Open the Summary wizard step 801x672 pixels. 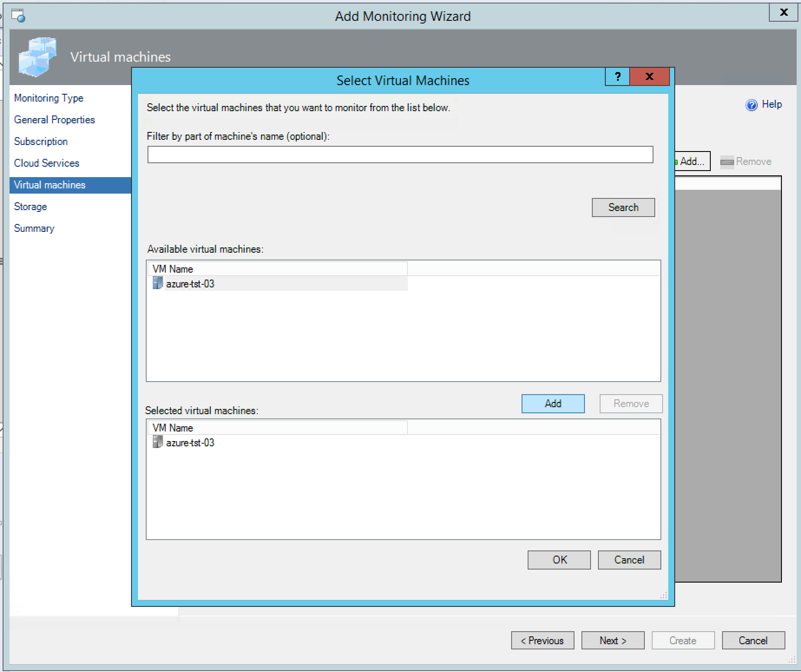point(34,228)
